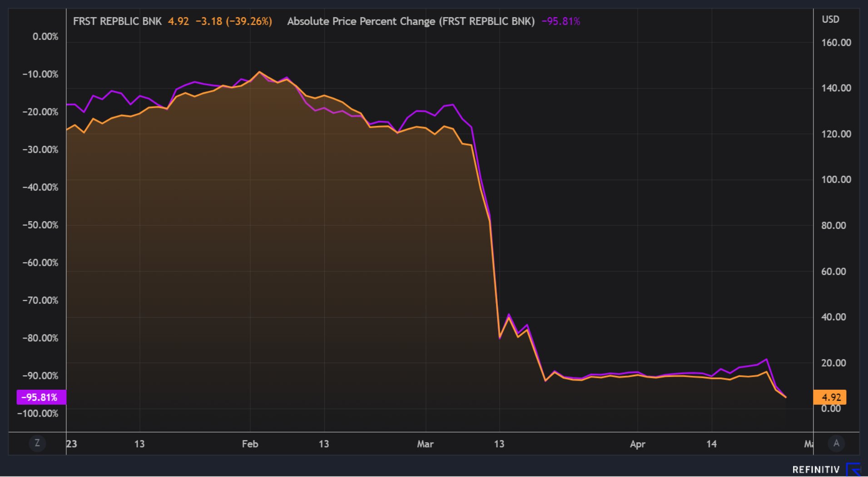Click the Z timezone button

[37, 443]
